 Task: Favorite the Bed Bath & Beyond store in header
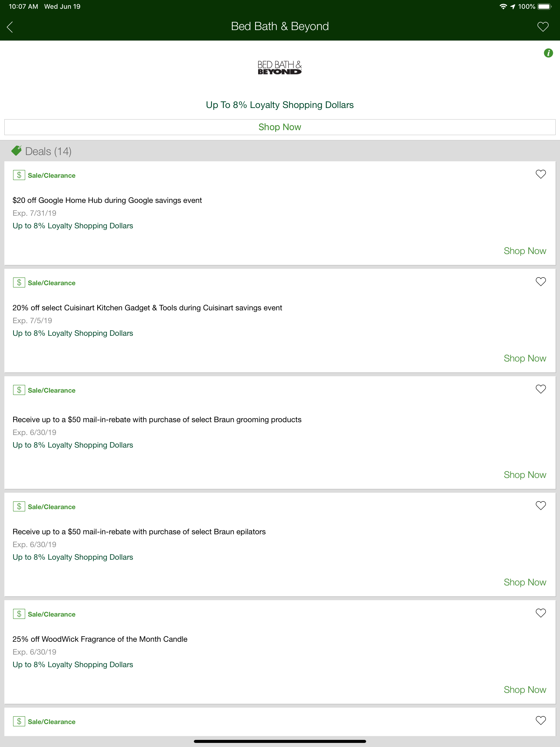click(x=543, y=27)
